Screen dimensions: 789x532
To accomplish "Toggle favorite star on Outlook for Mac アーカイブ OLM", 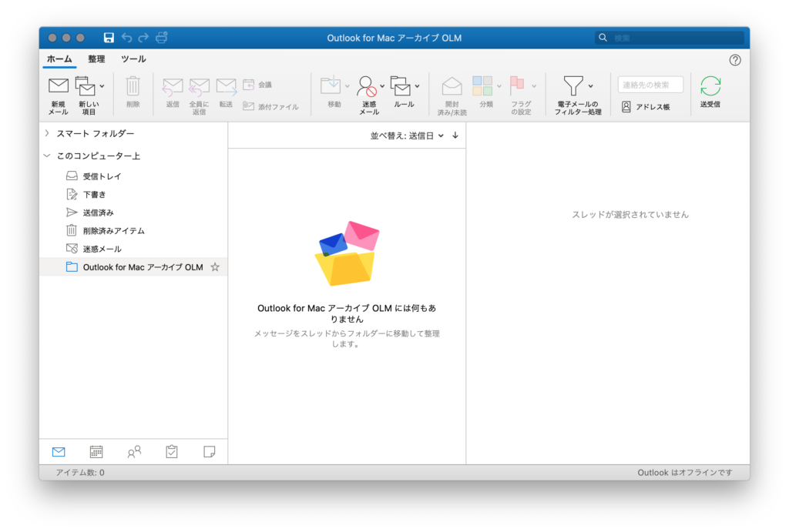I will tap(215, 267).
